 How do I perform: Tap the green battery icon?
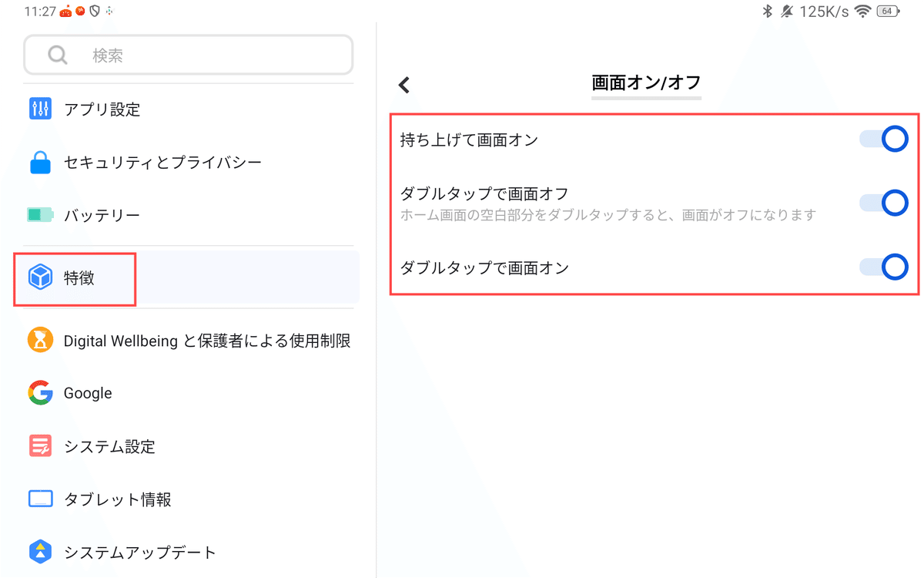(40, 215)
